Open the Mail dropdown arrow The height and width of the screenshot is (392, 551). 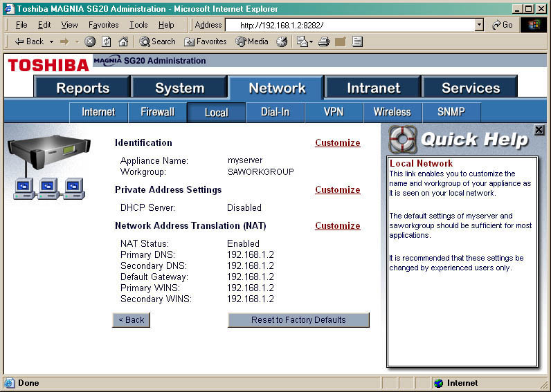point(311,41)
